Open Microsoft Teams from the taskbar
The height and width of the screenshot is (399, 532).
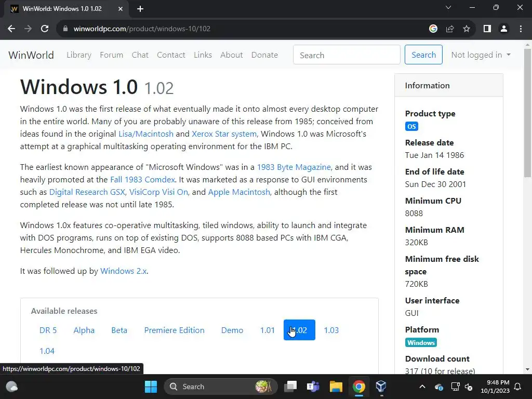313,387
